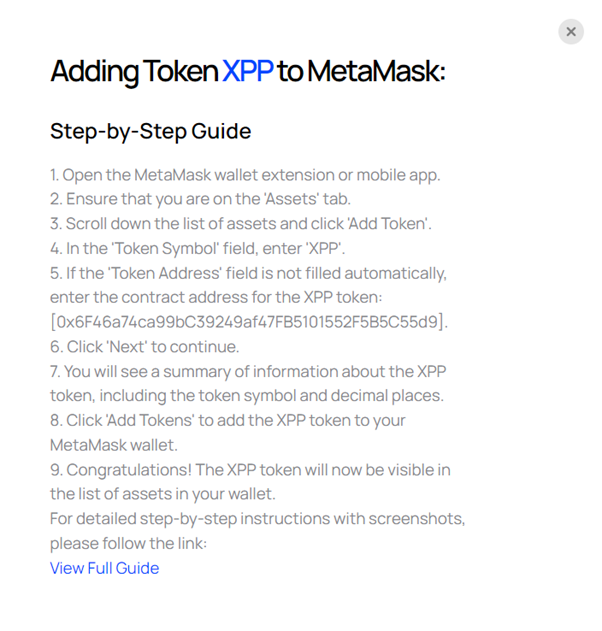Close the MetaMask guide dialog
602x631 pixels.
tap(571, 32)
